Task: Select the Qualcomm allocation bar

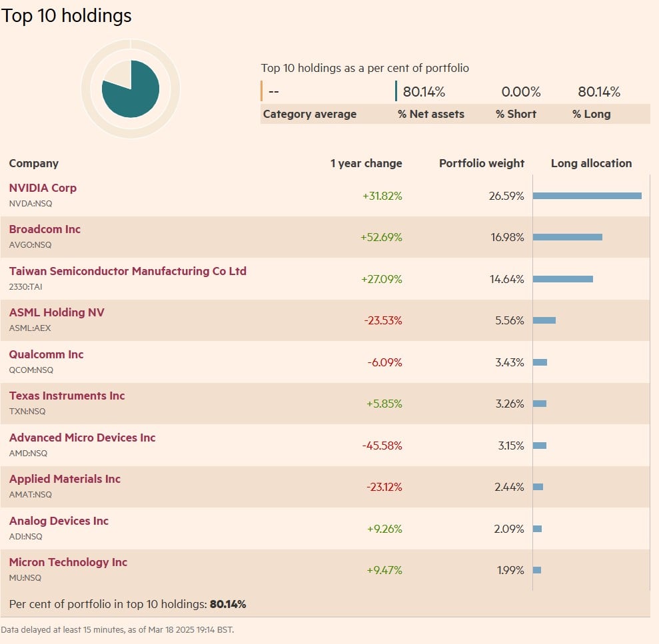Action: (540, 362)
